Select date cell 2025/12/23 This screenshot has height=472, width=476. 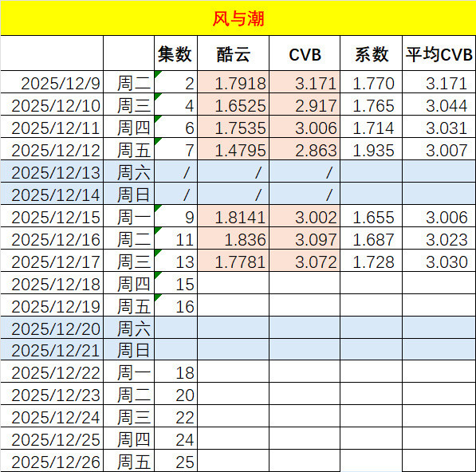coord(52,394)
